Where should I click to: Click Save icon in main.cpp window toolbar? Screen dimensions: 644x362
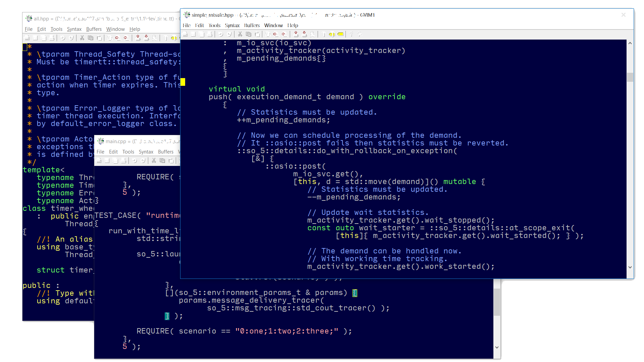pyautogui.click(x=107, y=161)
